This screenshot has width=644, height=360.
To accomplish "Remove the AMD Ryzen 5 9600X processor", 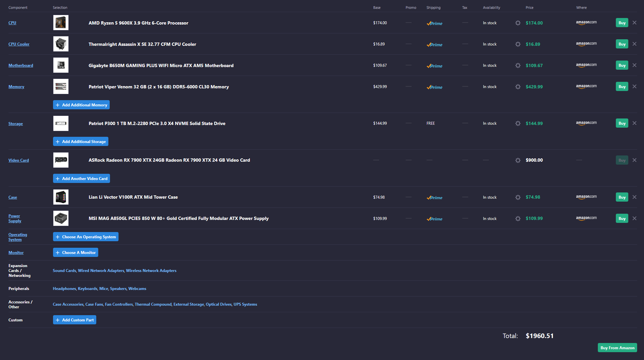I will coord(635,23).
